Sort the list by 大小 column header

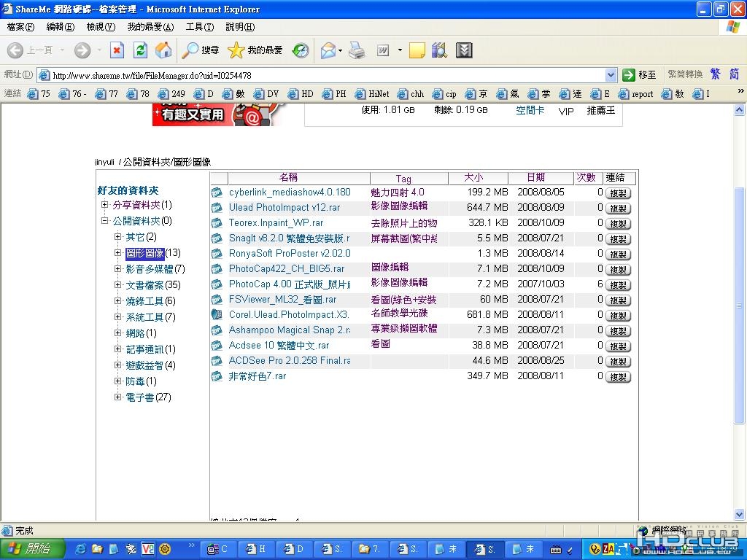[x=473, y=178]
